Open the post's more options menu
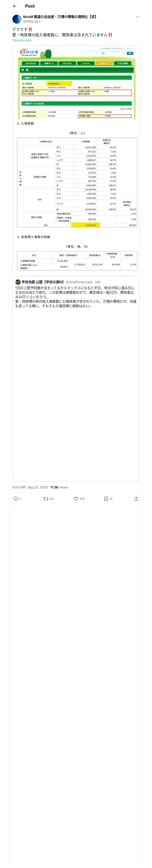Screen dimensions: 152x868 coord(138,17)
